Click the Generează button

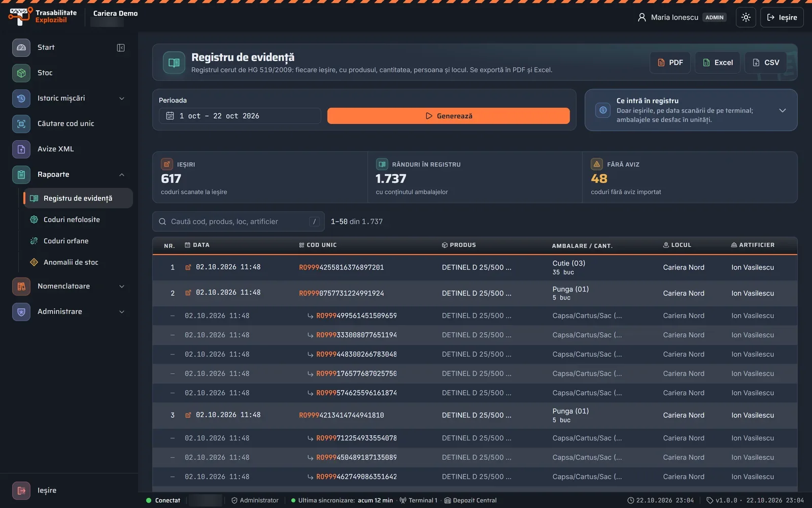(449, 116)
